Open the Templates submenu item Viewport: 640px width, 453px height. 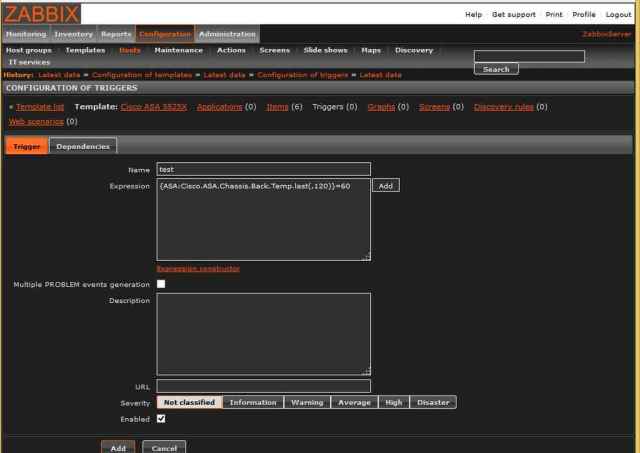click(x=85, y=50)
